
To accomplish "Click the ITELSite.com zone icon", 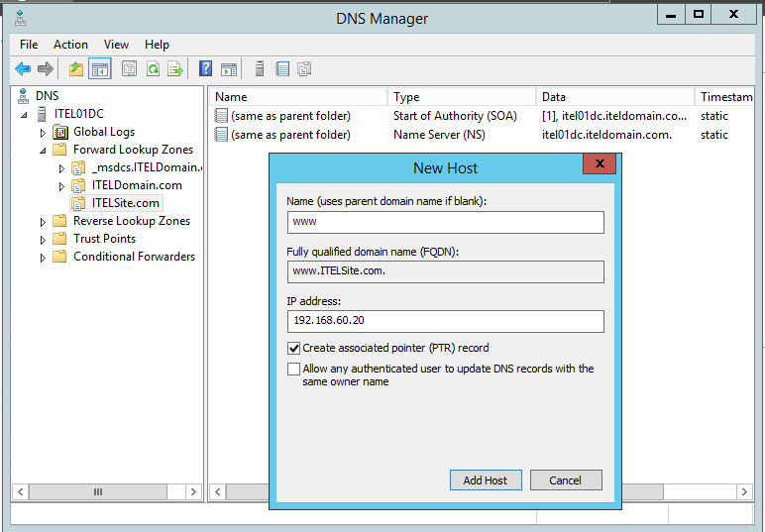I will point(78,203).
